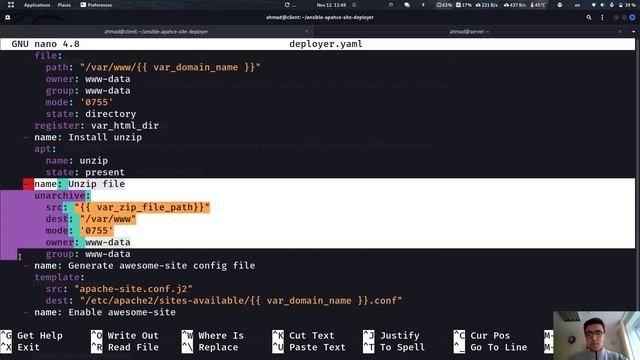Screen dimensions: 640x360
Task: Click the new terminal tab icon
Action: coord(8,18)
